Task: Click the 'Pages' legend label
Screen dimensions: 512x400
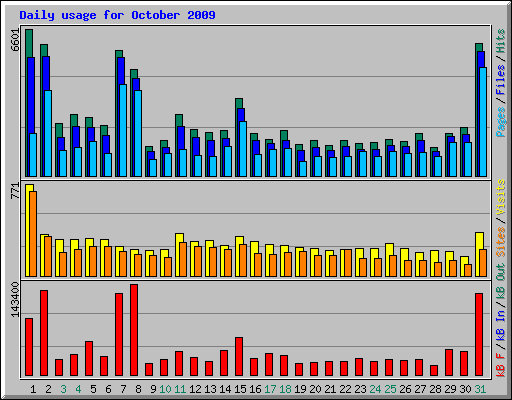Action: [501, 122]
